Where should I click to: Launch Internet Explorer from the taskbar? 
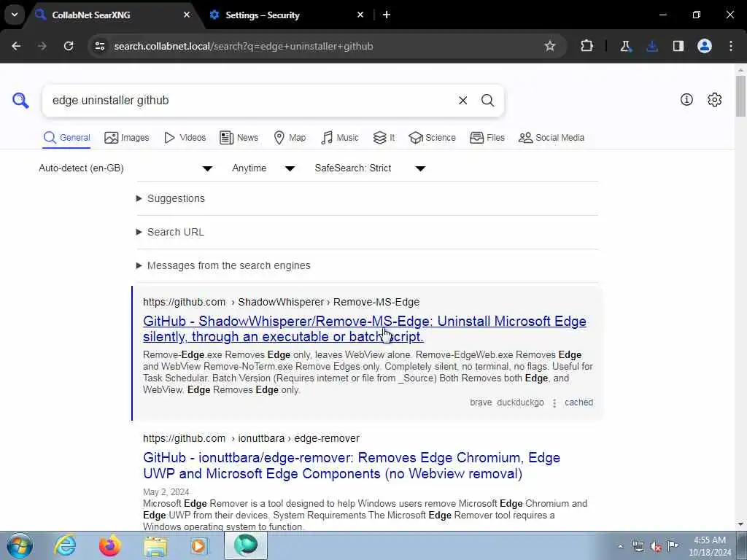click(65, 545)
